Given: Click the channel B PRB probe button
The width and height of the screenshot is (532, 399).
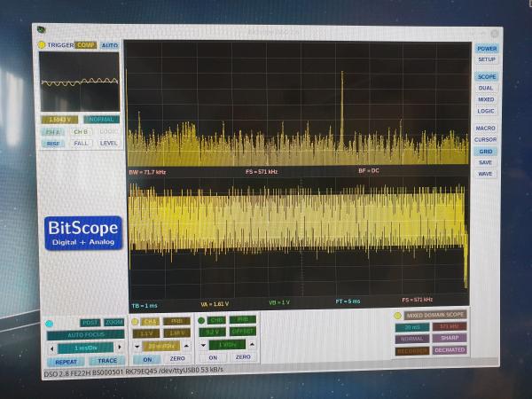Looking at the screenshot, I should pos(243,319).
